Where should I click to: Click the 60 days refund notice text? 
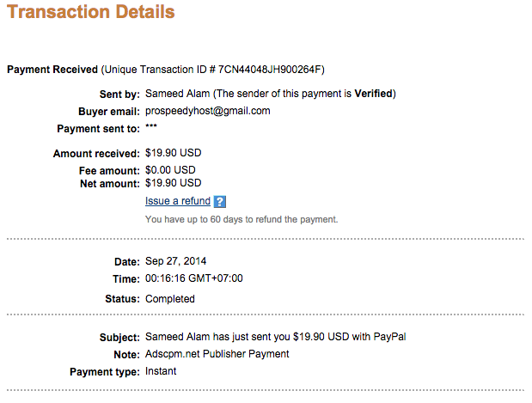(242, 219)
